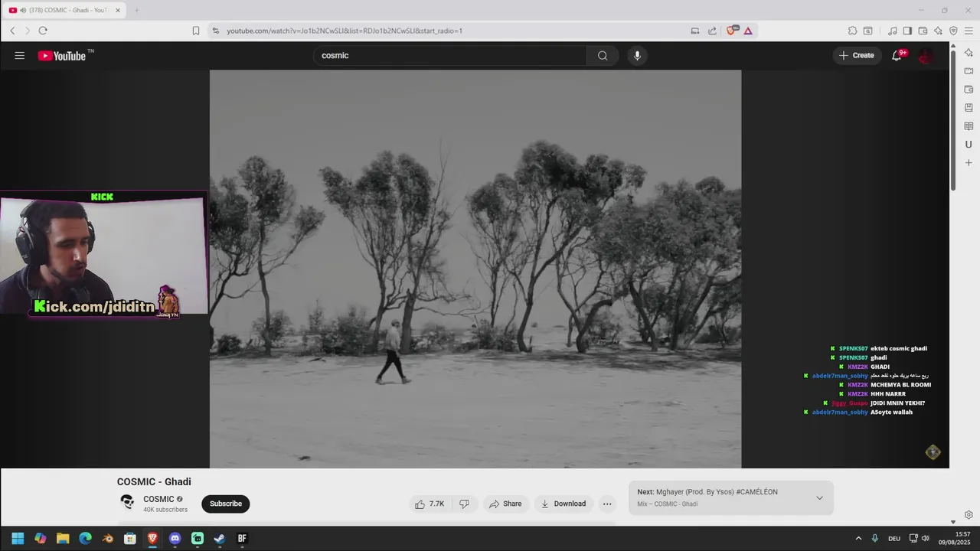
Task: Open Steam from the taskbar
Action: (x=220, y=539)
